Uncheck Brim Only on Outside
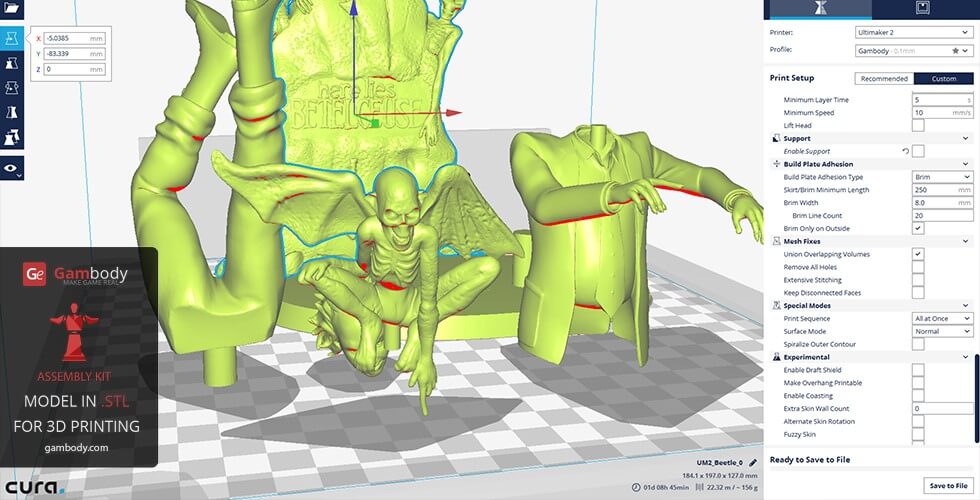 tap(918, 228)
